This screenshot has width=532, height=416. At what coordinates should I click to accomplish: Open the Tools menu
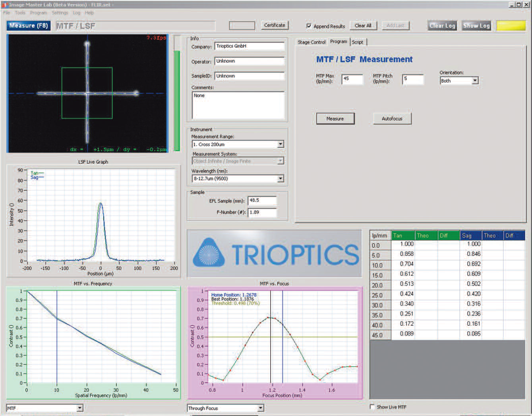pyautogui.click(x=20, y=13)
